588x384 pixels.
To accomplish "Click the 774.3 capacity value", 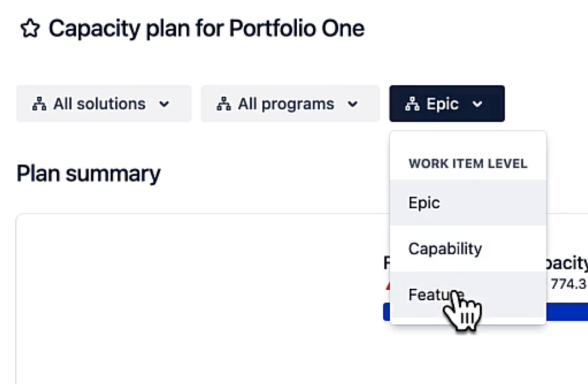I will [x=569, y=284].
